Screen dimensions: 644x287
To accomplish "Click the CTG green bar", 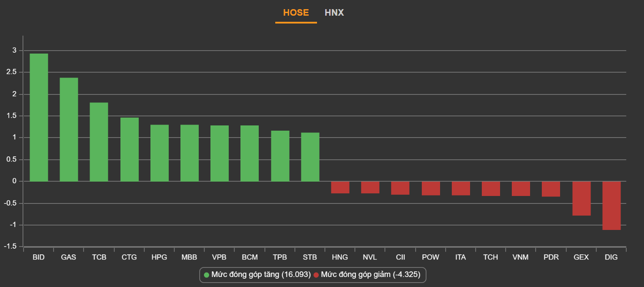I will 129,149.
